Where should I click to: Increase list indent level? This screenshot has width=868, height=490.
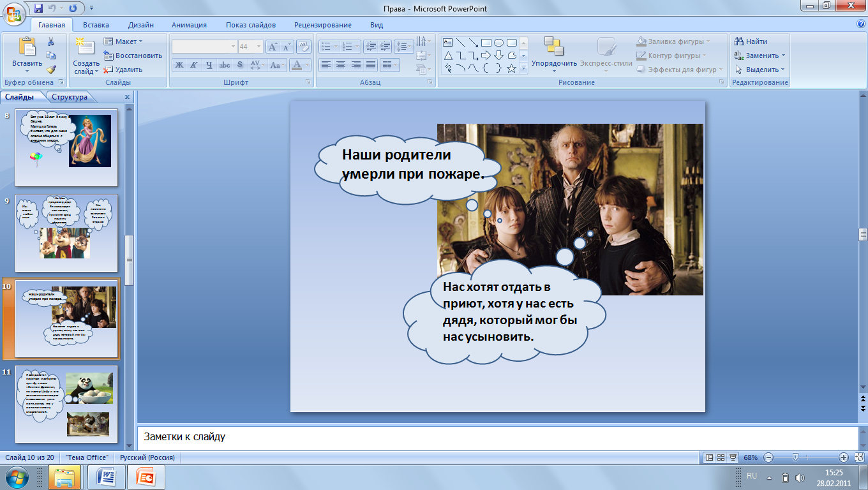pyautogui.click(x=385, y=47)
